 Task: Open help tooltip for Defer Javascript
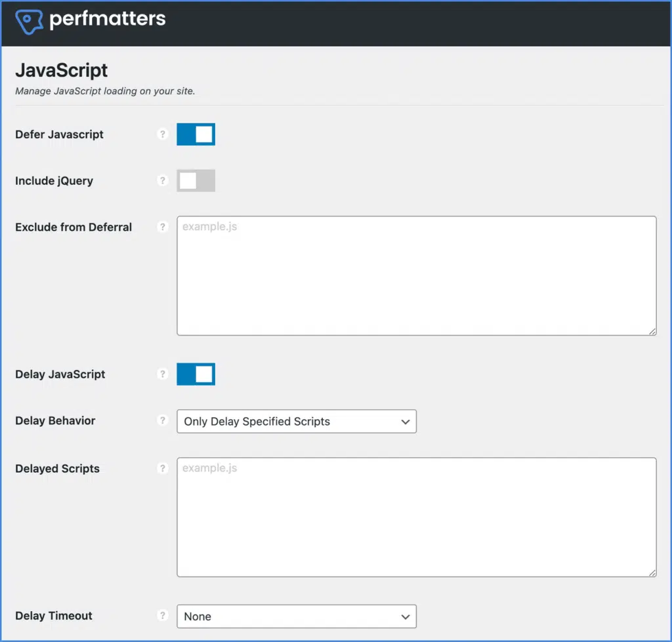coord(163,134)
